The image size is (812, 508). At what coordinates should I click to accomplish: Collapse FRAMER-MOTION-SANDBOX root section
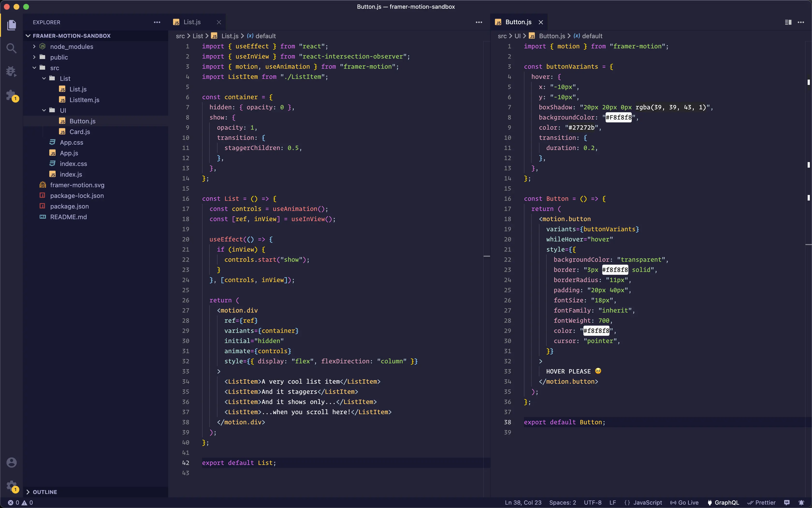coord(96,36)
